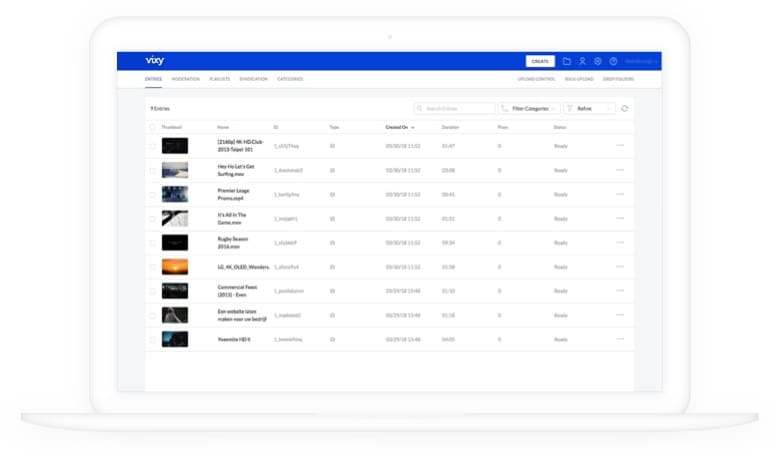Image resolution: width=780 pixels, height=460 pixels.
Task: Expand the Filter Categories dropdown
Action: click(529, 108)
